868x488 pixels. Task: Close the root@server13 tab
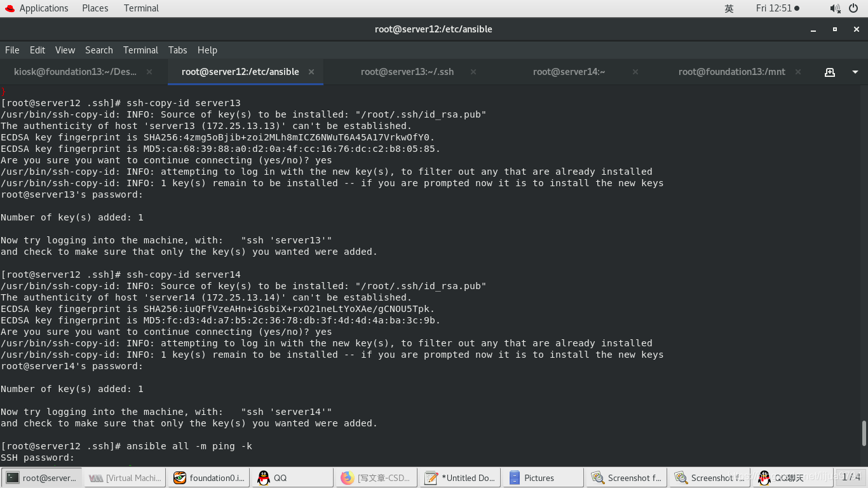click(473, 72)
